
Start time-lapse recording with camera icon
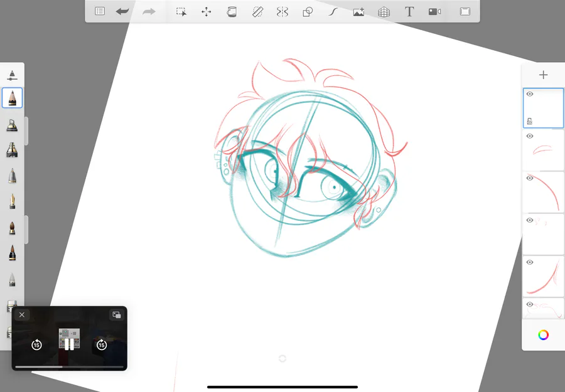tap(434, 12)
